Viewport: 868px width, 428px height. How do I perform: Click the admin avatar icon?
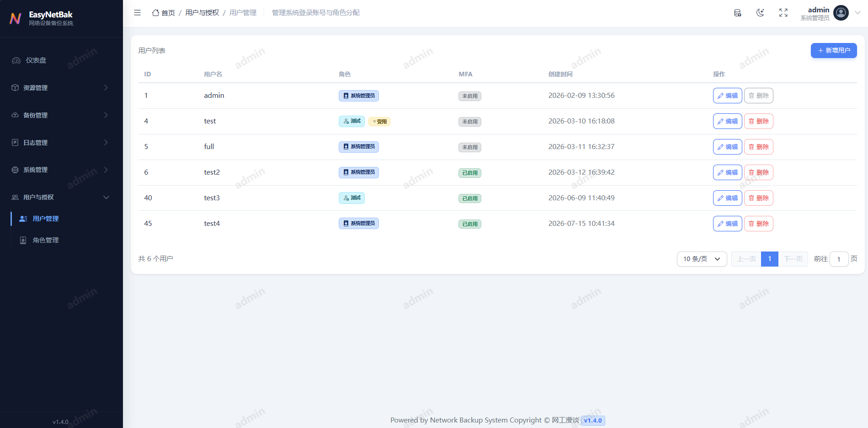[841, 13]
